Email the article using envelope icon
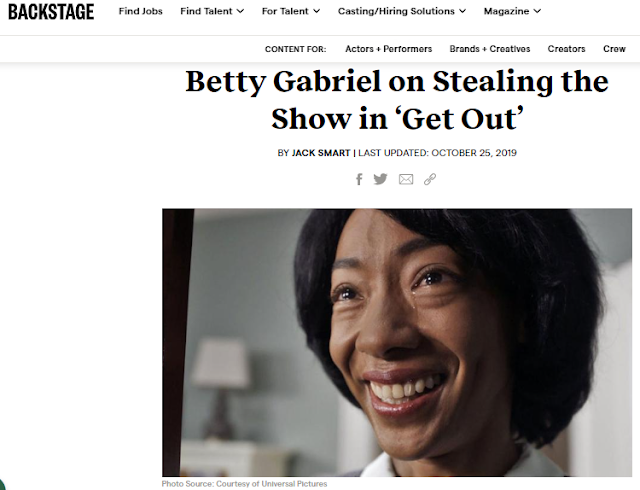 click(x=406, y=179)
